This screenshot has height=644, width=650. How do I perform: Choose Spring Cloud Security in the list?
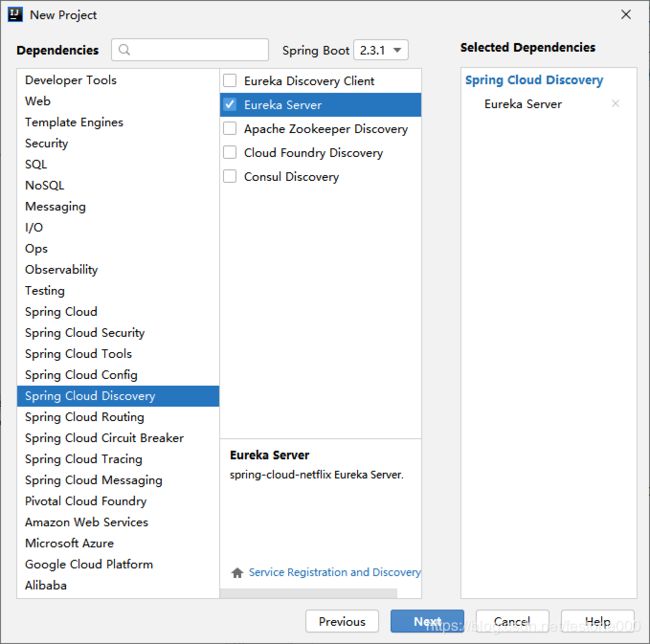pos(118,333)
